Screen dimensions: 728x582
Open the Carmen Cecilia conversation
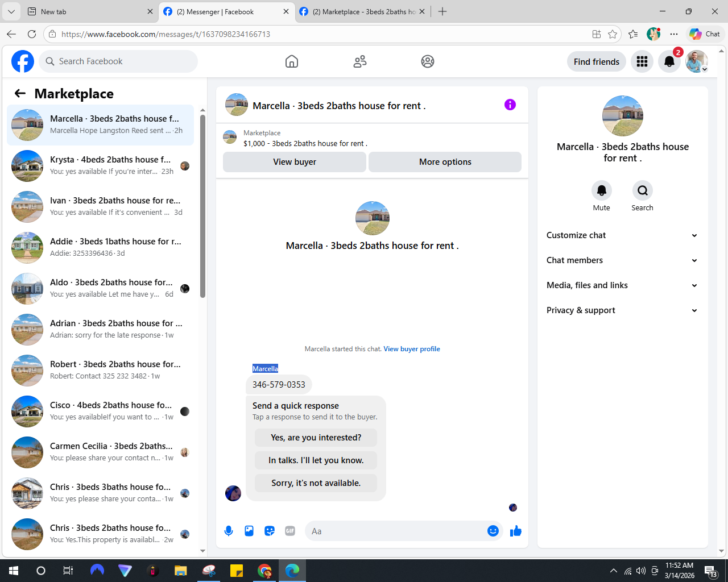click(x=100, y=452)
